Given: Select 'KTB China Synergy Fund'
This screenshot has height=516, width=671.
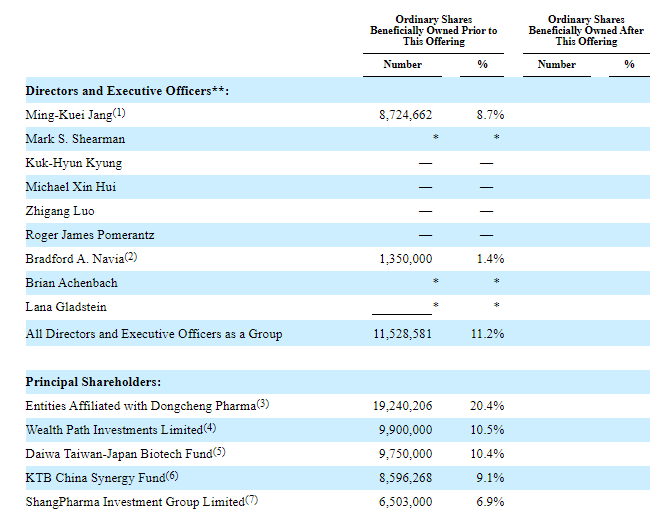Looking at the screenshot, I should 95,478.
